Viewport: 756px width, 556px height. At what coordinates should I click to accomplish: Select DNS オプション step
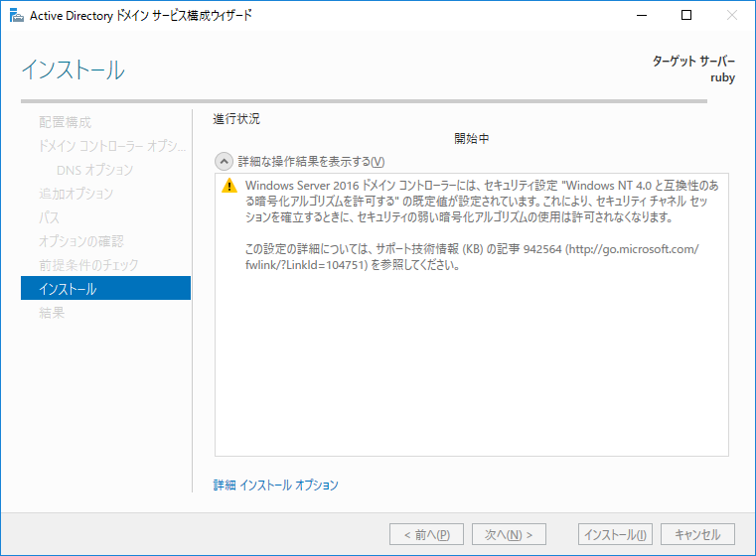click(95, 170)
